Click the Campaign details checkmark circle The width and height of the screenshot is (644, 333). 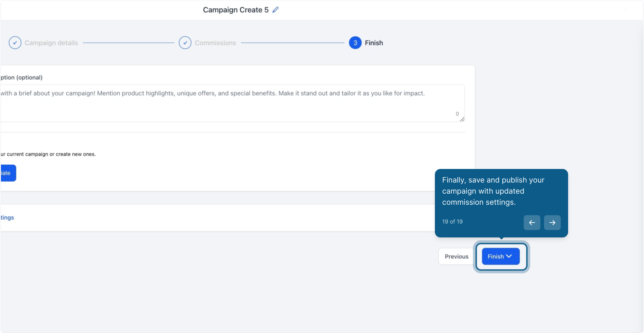pyautogui.click(x=15, y=43)
